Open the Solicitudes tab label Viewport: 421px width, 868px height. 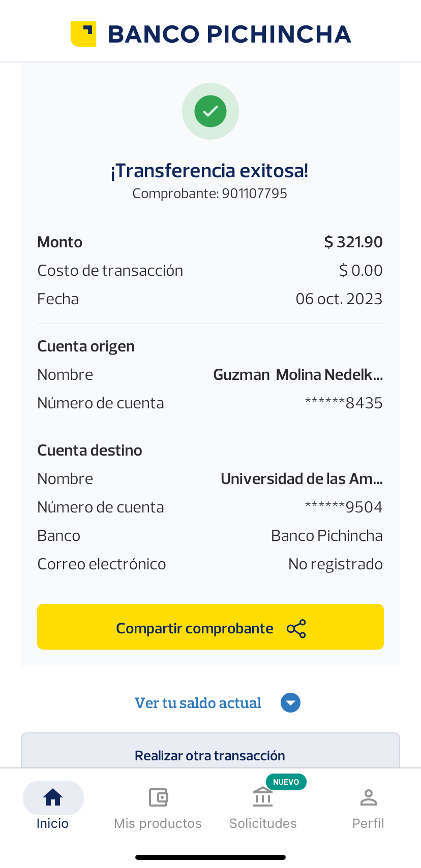coord(263,823)
